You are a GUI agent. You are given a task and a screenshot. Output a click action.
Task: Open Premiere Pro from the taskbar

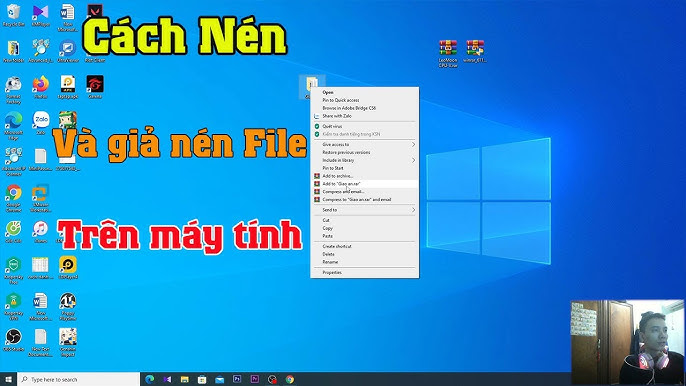[x=255, y=379]
